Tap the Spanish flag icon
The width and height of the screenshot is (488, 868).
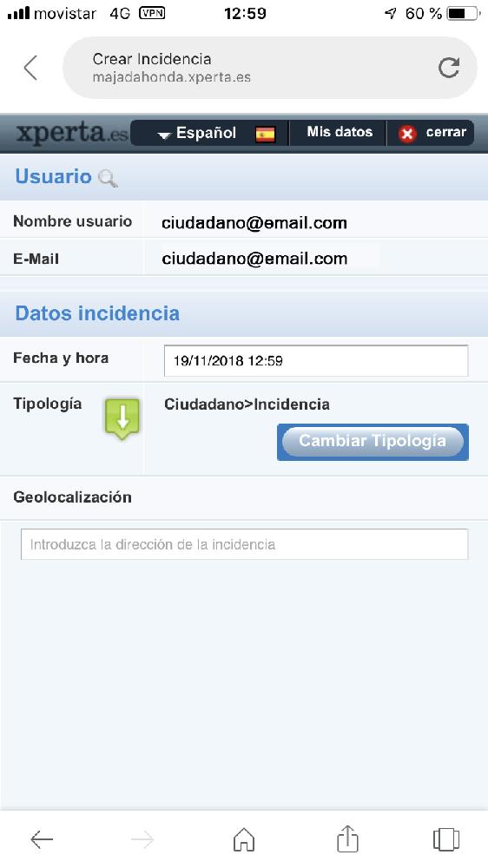coord(266,134)
